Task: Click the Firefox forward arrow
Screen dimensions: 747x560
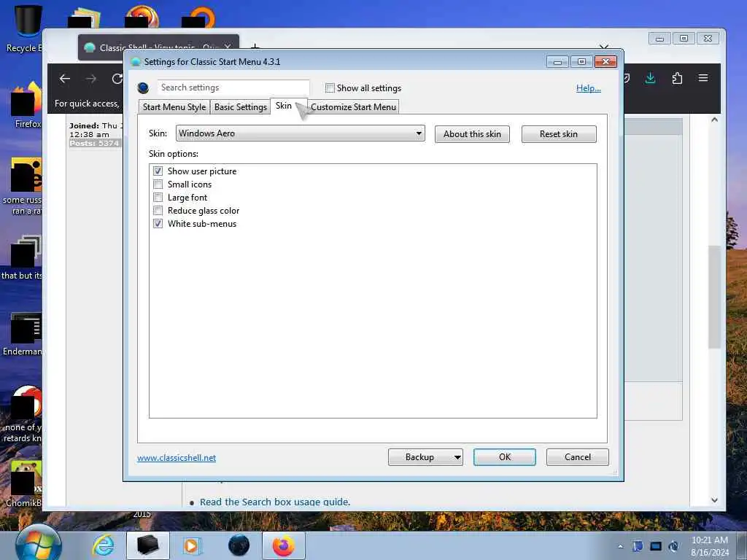Action: click(x=91, y=79)
